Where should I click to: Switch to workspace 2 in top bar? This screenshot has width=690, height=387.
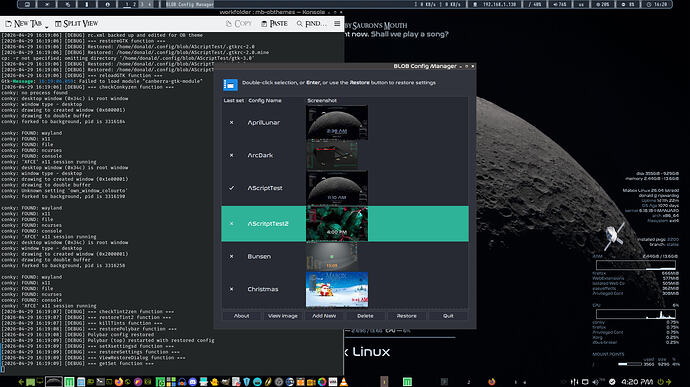134,4
